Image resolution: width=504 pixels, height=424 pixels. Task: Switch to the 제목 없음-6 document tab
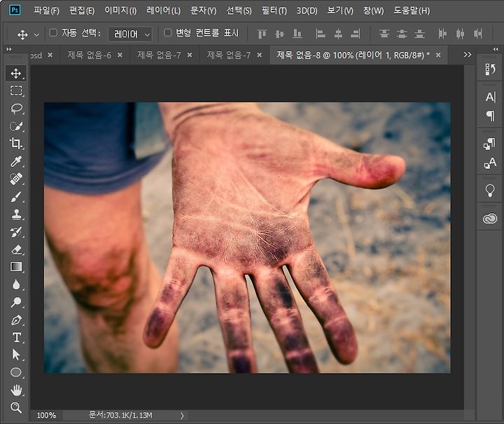tap(89, 55)
